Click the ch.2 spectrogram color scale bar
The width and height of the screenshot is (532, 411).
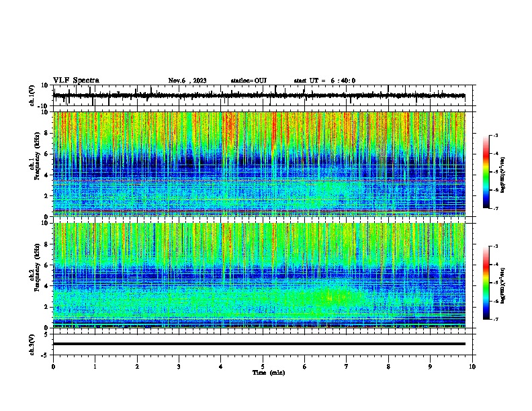pyautogui.click(x=486, y=283)
